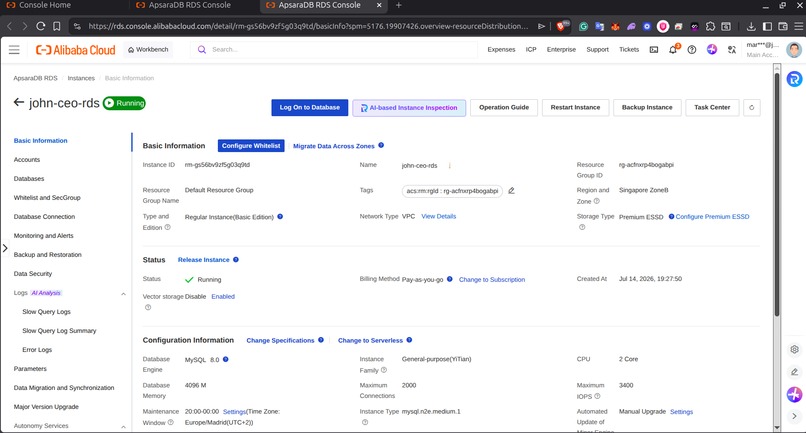
Task: Click info icon beside Pay-as-you-go
Action: pos(450,279)
